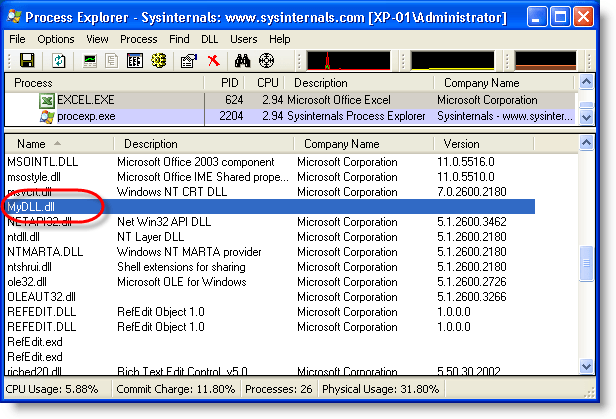This screenshot has height=419, width=616.
Task: Click the System Information graph icon
Action: tap(91, 60)
